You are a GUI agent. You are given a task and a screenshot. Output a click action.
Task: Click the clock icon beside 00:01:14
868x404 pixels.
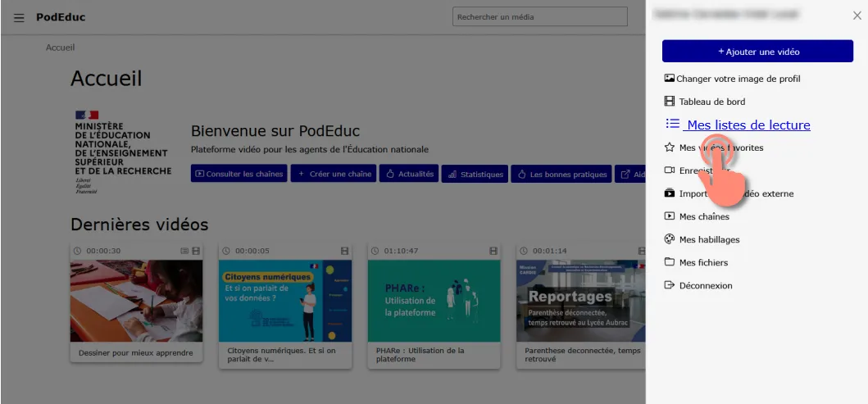(x=524, y=251)
